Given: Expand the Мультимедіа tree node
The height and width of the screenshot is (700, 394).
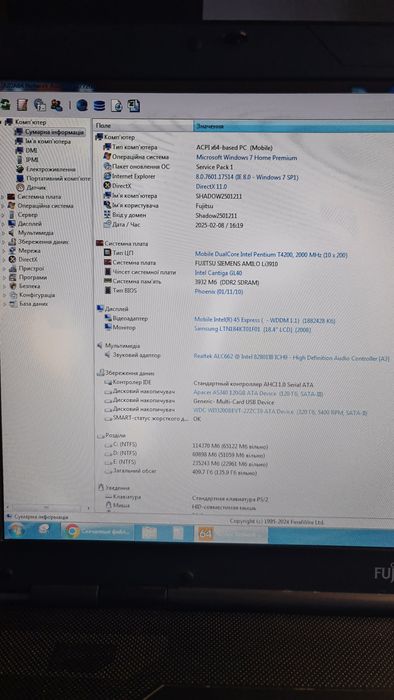Looking at the screenshot, I should tap(4, 233).
